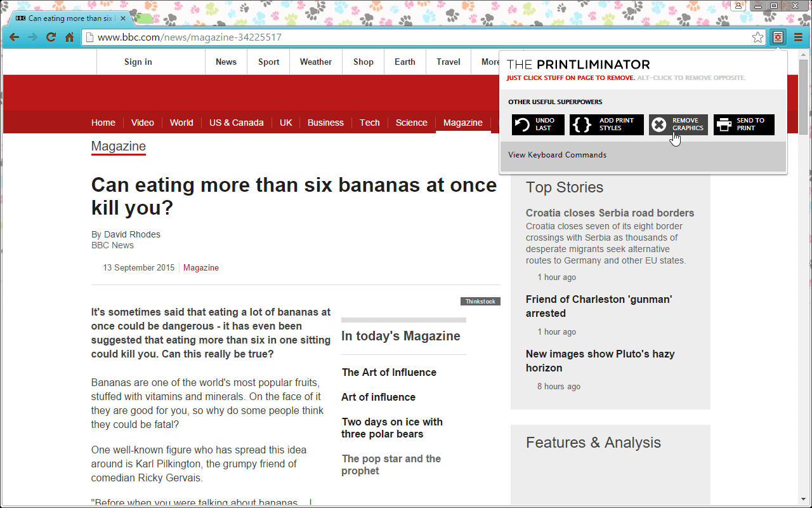Click the red Magazine link beside the date
This screenshot has width=812, height=508.
201,268
